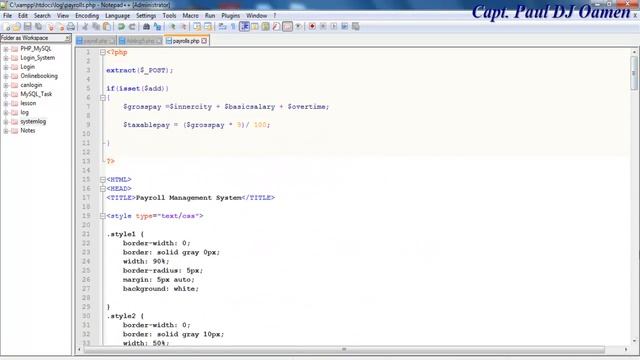640x360 pixels.
Task: Toggle the Folder as Workspace toolbar icon
Action: pyautogui.click(x=288, y=27)
